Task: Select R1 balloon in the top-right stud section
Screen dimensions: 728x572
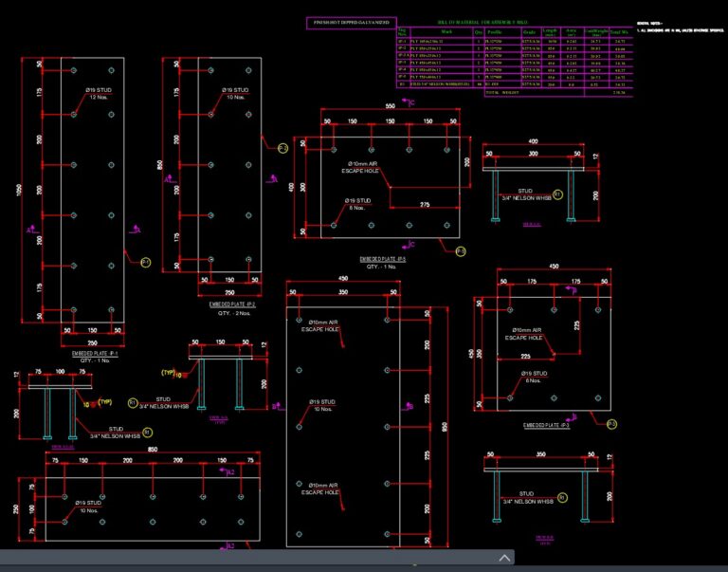Action: click(557, 194)
